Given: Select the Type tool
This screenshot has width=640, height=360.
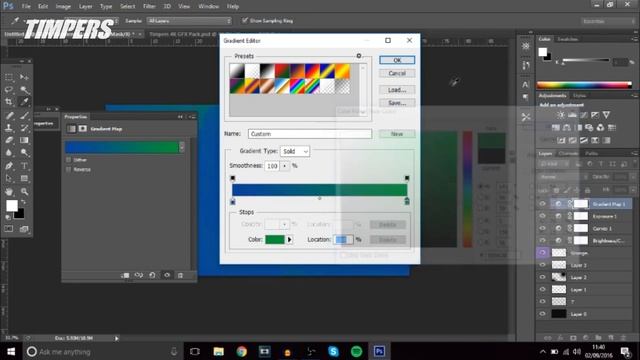Looking at the screenshot, I should [24, 166].
